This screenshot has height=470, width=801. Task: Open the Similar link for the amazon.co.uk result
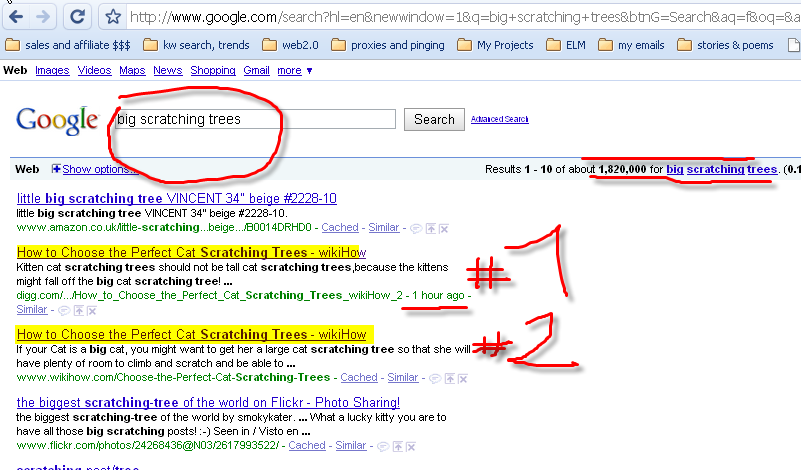[x=384, y=227]
